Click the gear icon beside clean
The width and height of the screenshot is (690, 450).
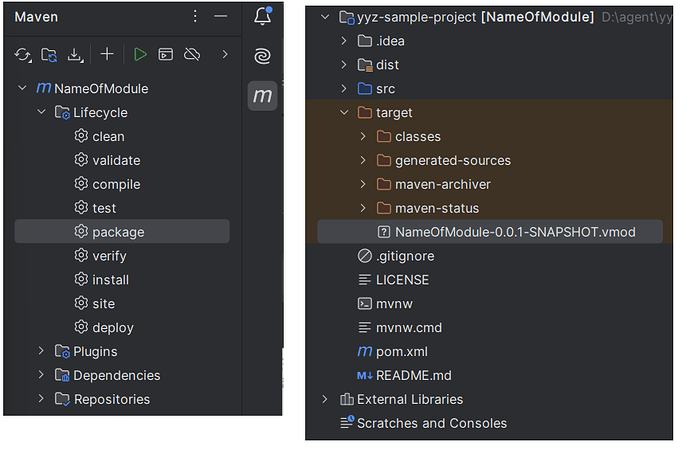pos(81,136)
